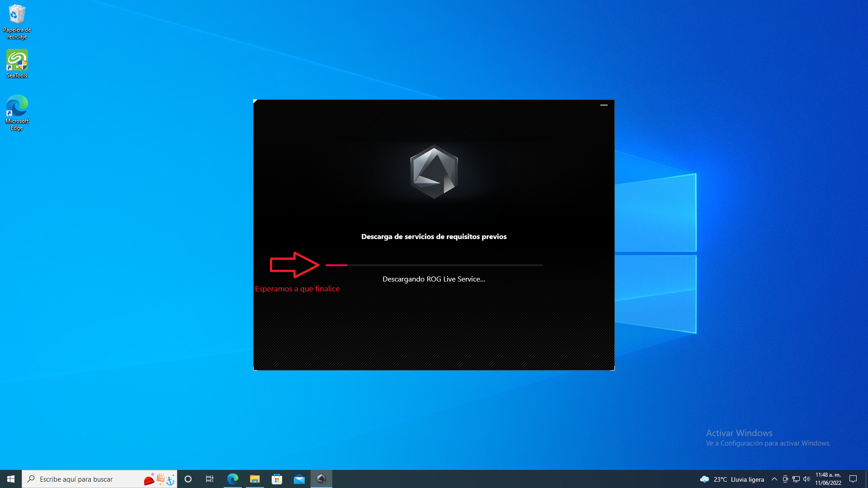Open Microsoft Store from the taskbar
The height and width of the screenshot is (488, 868).
277,479
